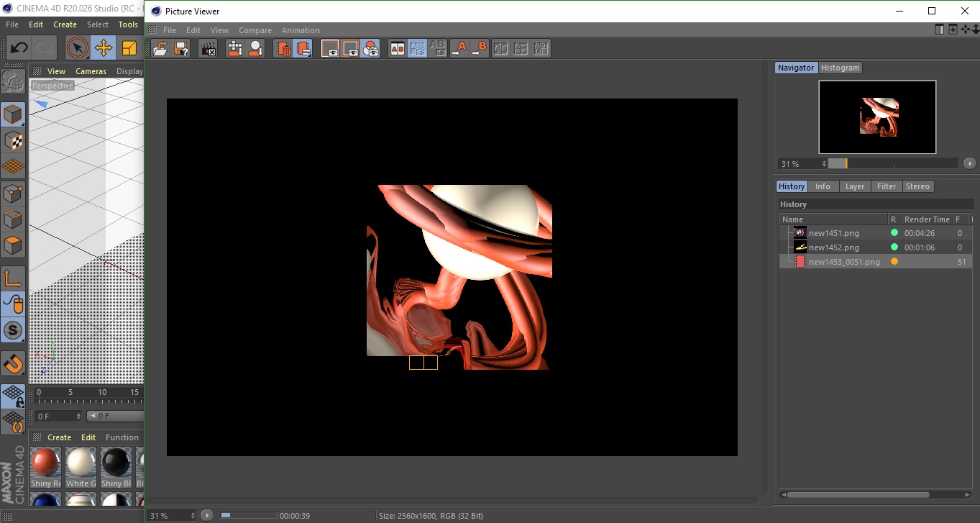Click the Set as B arrow icon

[479, 49]
